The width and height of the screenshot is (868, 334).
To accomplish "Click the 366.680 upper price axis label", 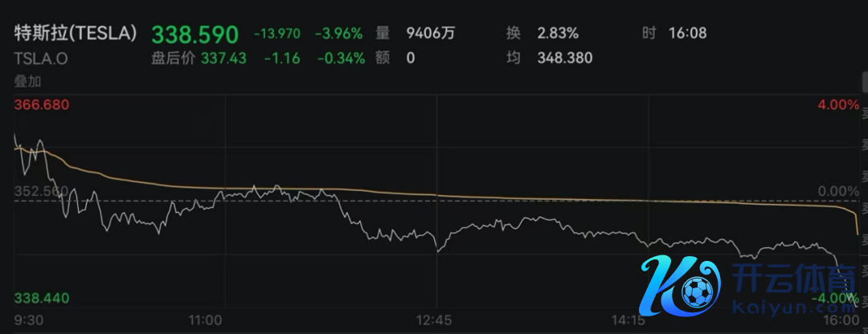I will pyautogui.click(x=42, y=105).
